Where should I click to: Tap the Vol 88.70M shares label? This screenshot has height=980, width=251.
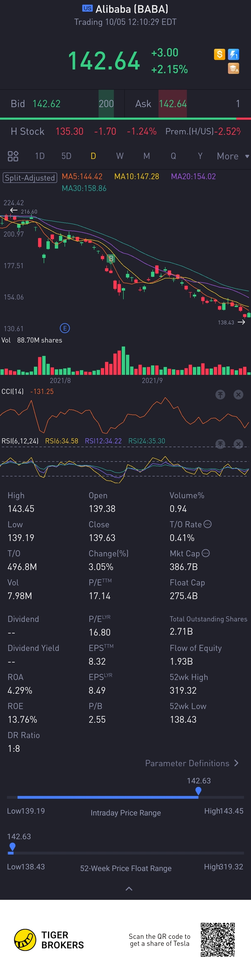click(32, 340)
